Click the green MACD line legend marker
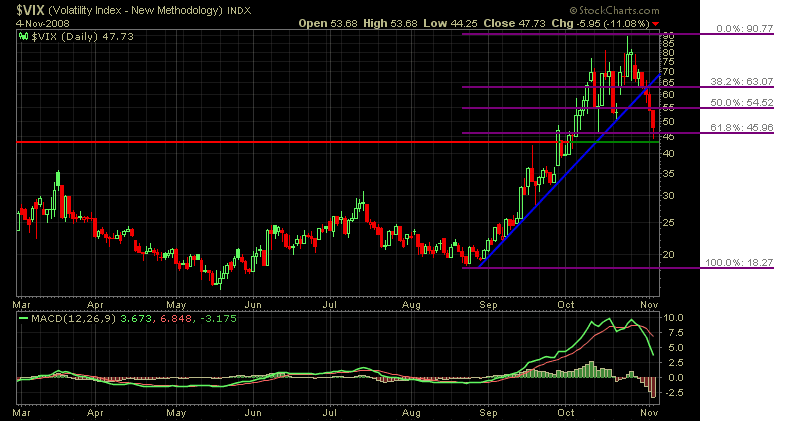 click(23, 318)
